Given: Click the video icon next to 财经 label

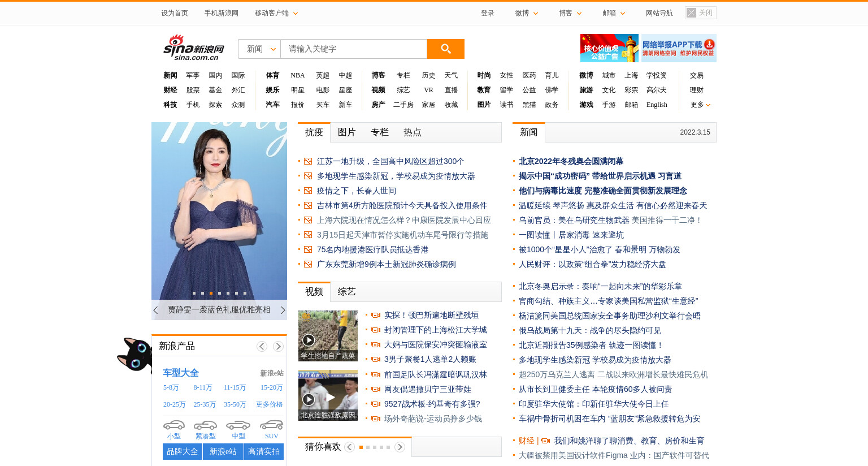Looking at the screenshot, I should [545, 441].
